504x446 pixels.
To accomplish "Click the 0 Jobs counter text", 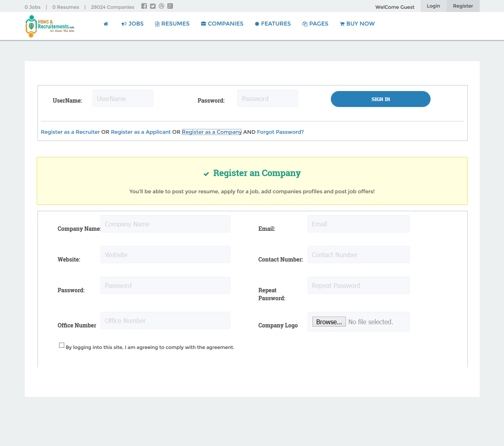I will [33, 7].
